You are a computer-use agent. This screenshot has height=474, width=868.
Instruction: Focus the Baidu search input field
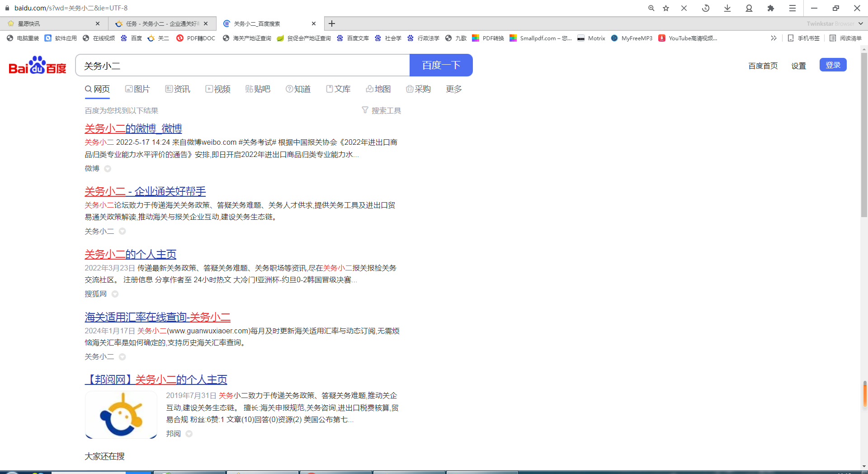point(243,66)
